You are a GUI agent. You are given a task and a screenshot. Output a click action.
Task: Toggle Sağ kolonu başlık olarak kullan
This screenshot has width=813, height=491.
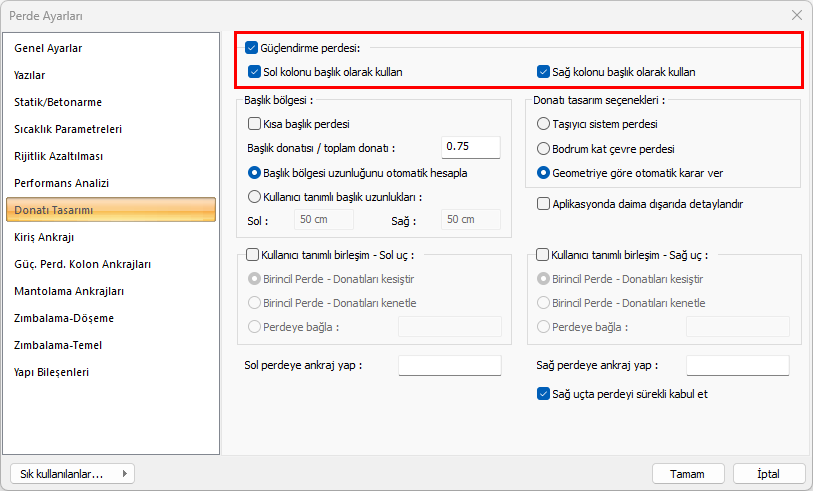pyautogui.click(x=544, y=72)
